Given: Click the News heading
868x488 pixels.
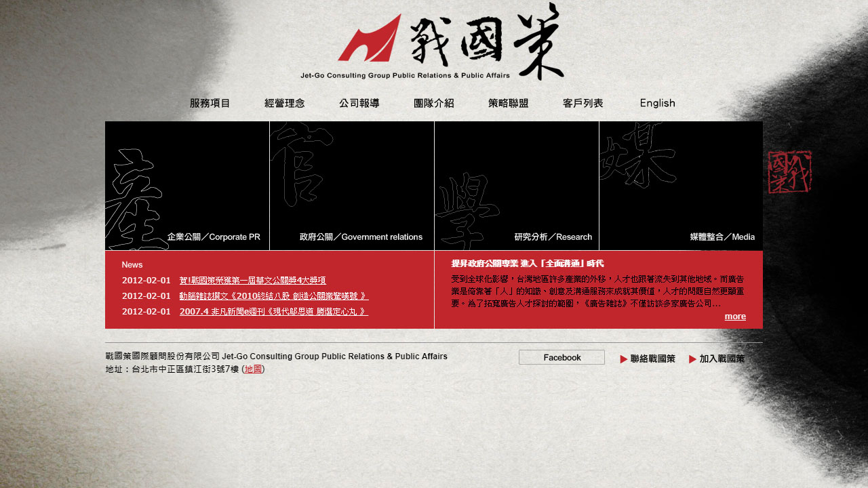Looking at the screenshot, I should [x=132, y=265].
